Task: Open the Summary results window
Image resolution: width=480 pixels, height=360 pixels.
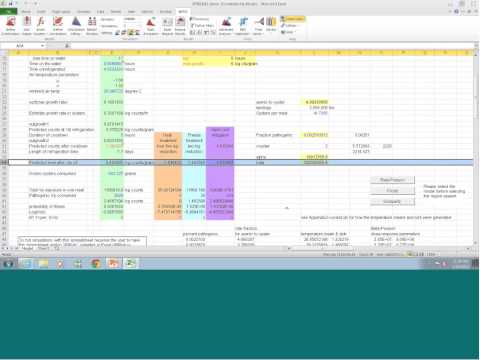Action: click(200, 19)
